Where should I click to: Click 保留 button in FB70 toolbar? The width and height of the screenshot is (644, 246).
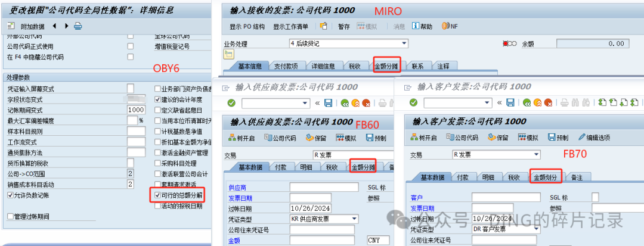point(498,138)
